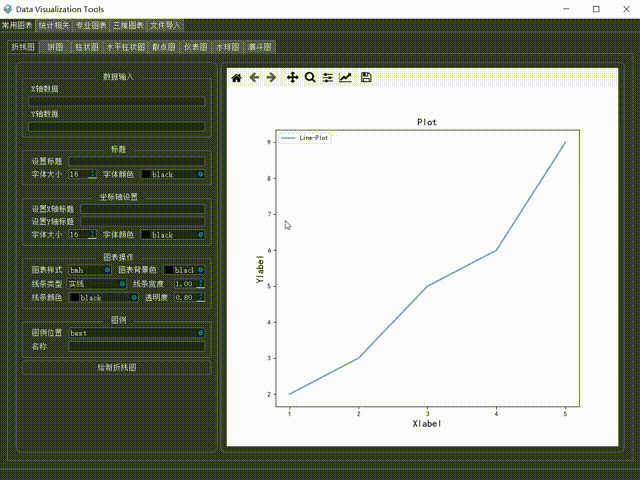This screenshot has width=640, height=480.
Task: Activate the Zoom magnifier tool
Action: [x=310, y=78]
